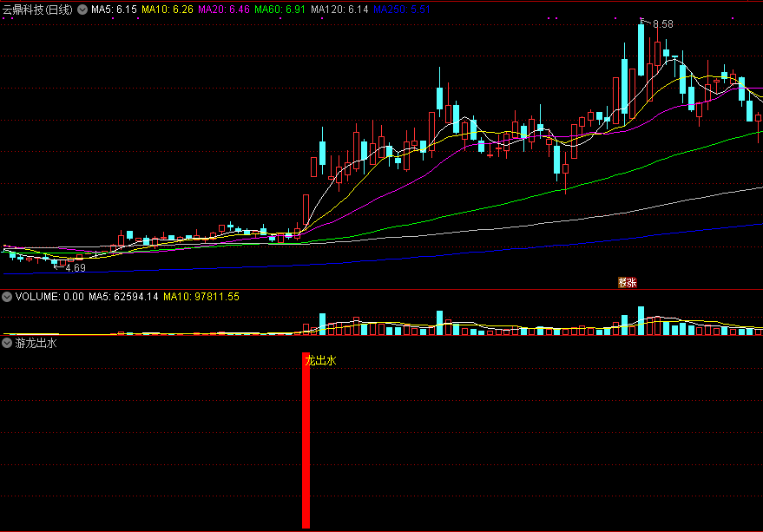This screenshot has width=763, height=532.
Task: Select the MA20: 6.46 indicator label
Action: (x=224, y=10)
